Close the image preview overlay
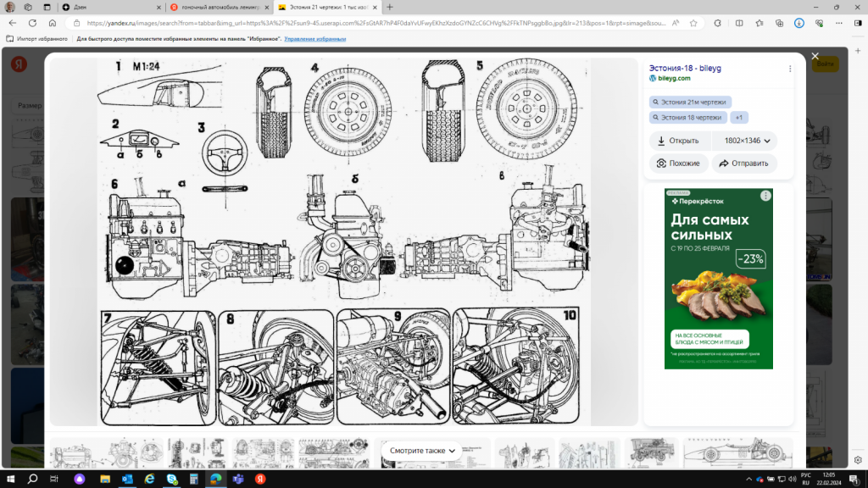 pos(815,57)
